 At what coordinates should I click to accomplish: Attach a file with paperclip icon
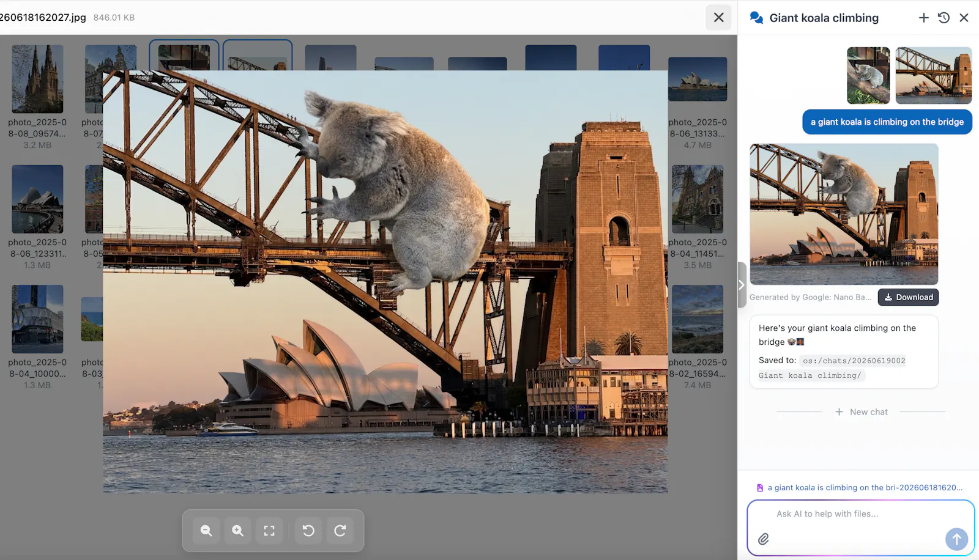pos(764,539)
